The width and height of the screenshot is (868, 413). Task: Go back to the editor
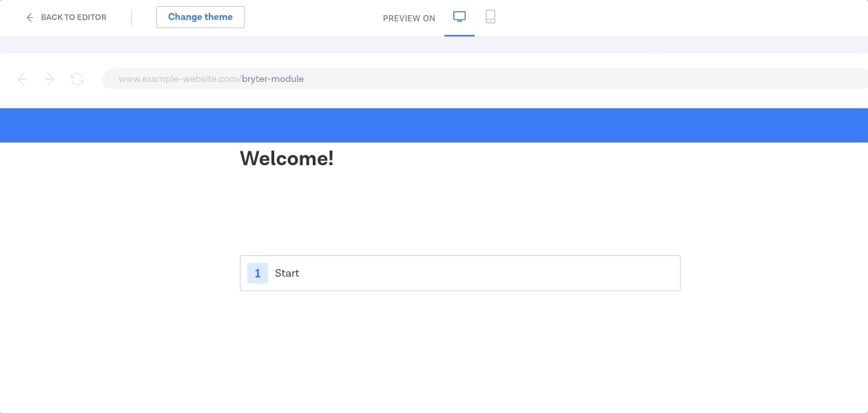(66, 17)
